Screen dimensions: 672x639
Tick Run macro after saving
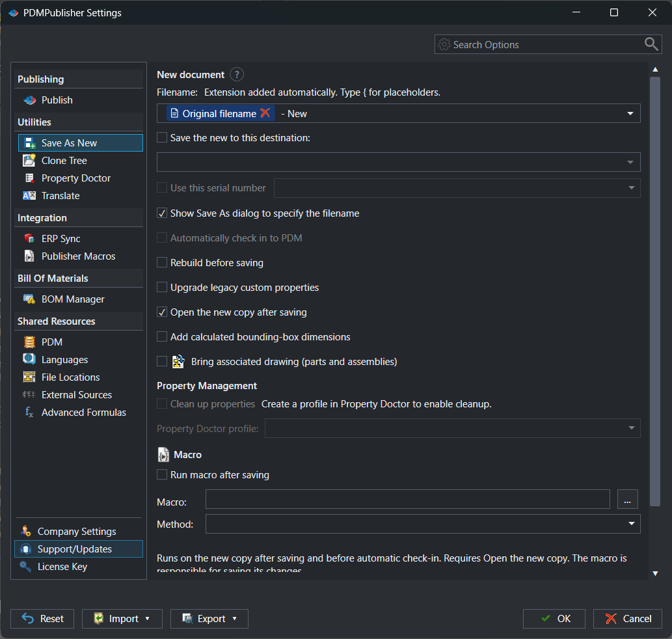(162, 475)
